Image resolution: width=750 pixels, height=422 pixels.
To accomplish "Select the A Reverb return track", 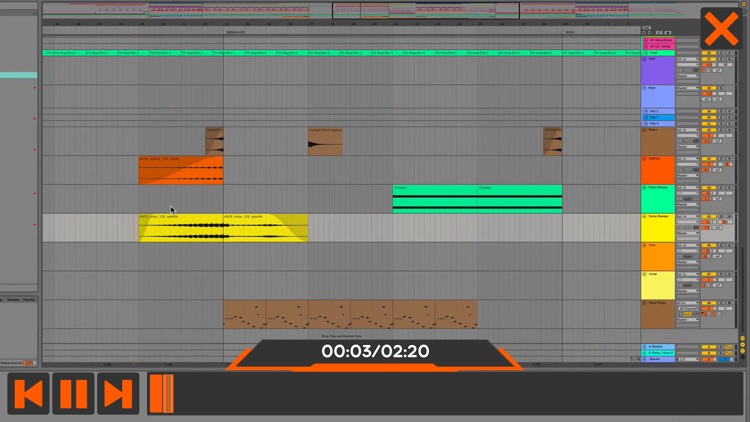I will 659,347.
